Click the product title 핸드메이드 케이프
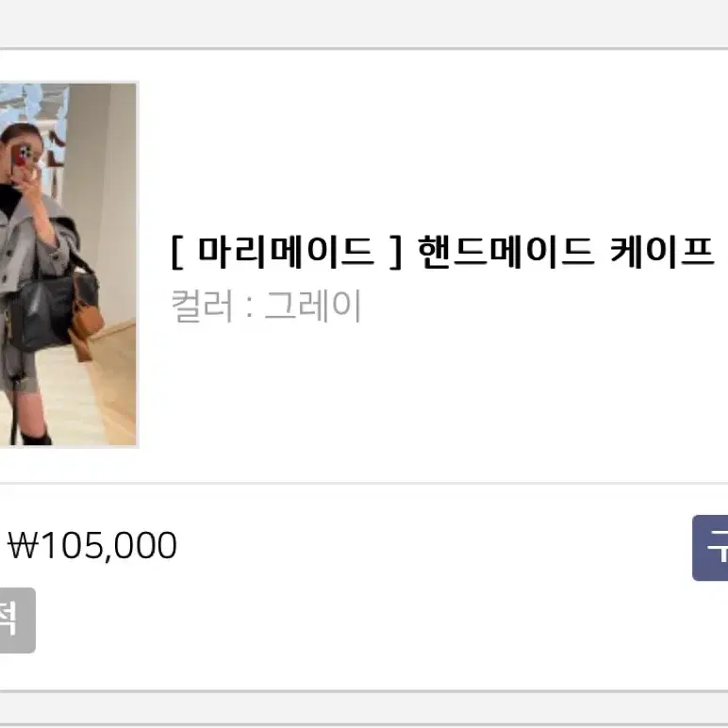The image size is (728, 728). pyautogui.click(x=565, y=252)
